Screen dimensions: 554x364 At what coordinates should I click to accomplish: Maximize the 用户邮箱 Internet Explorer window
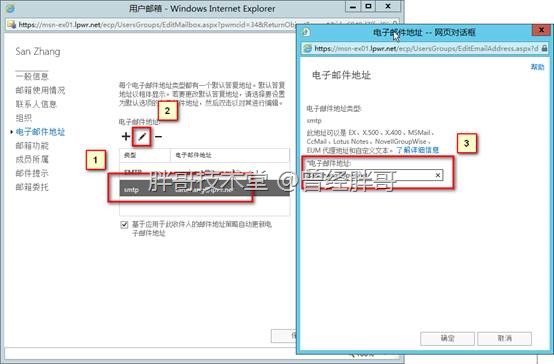pos(368,7)
